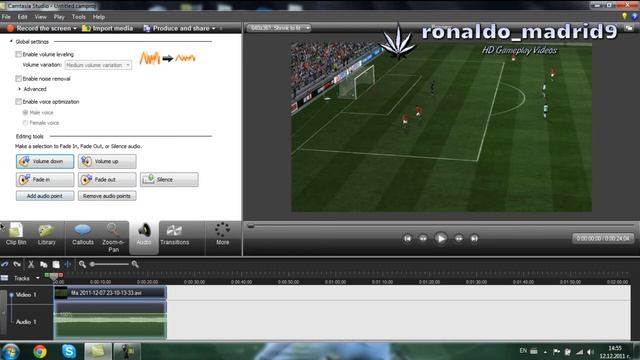640x360 pixels.
Task: Expand the Advanced noise settings
Action: 20,89
